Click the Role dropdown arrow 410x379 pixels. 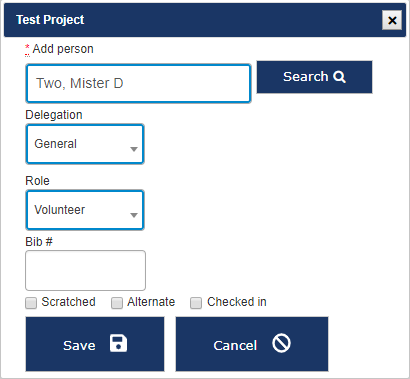[134, 215]
